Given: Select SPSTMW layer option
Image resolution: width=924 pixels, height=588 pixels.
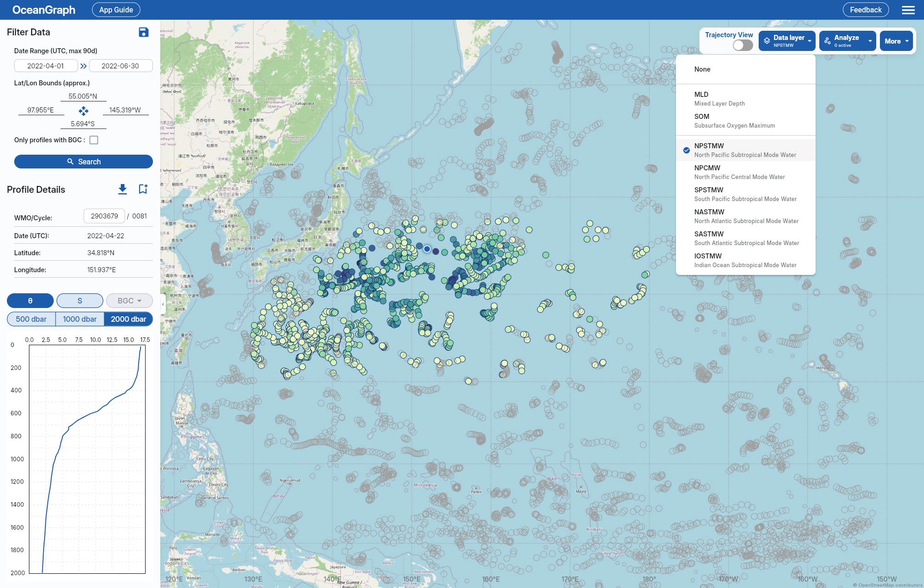Looking at the screenshot, I should 746,194.
